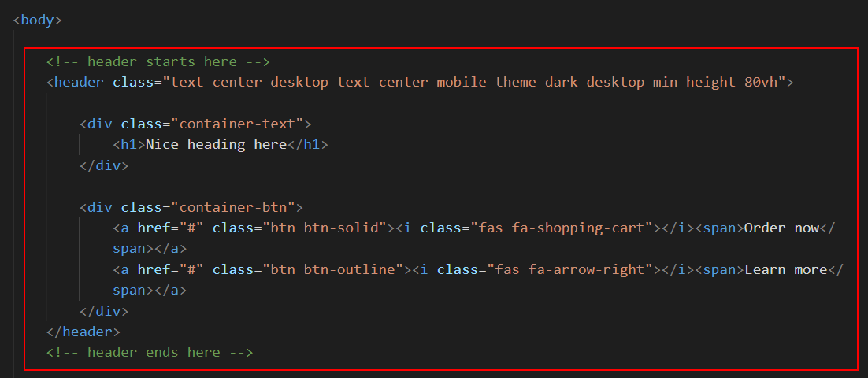Viewport: 868px width, 378px height.
Task: Click the "header starts here" comment
Action: 158,61
